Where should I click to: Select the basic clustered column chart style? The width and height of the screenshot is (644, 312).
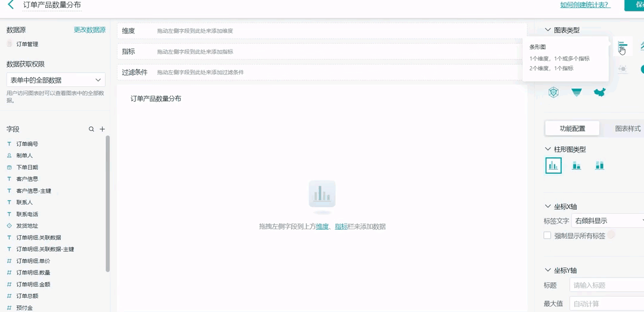tap(553, 166)
